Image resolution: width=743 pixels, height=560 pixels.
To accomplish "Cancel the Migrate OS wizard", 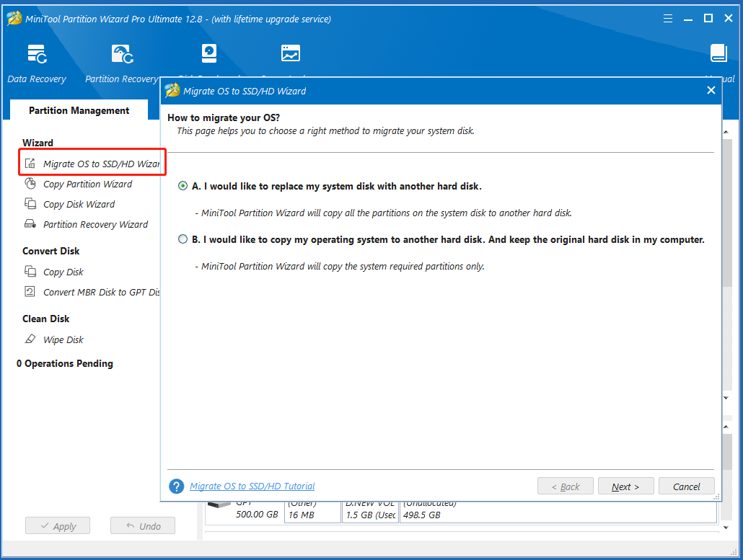I will click(x=686, y=486).
